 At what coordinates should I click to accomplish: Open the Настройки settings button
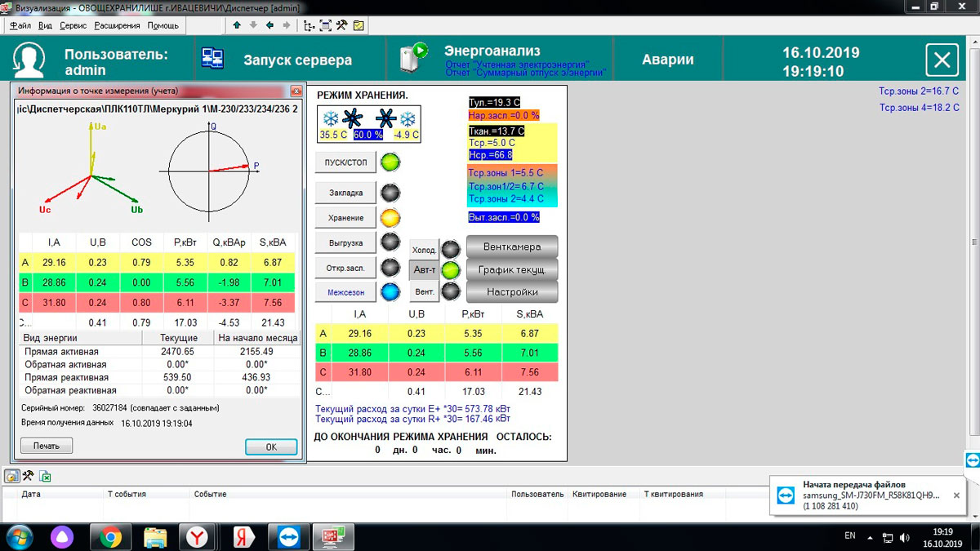click(x=512, y=291)
